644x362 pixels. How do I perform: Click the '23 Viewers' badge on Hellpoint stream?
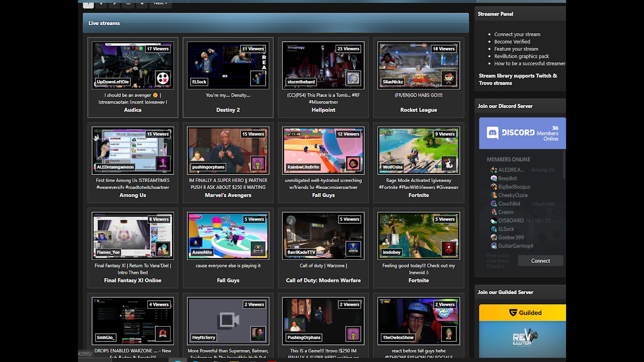(348, 49)
